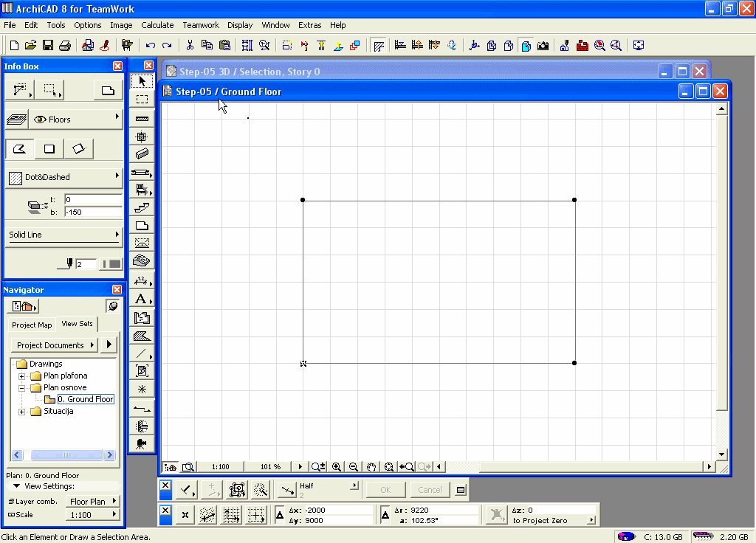Screen dimensions: 756x543
Task: Activate the Text tool in the toolbox
Action: coord(141,299)
